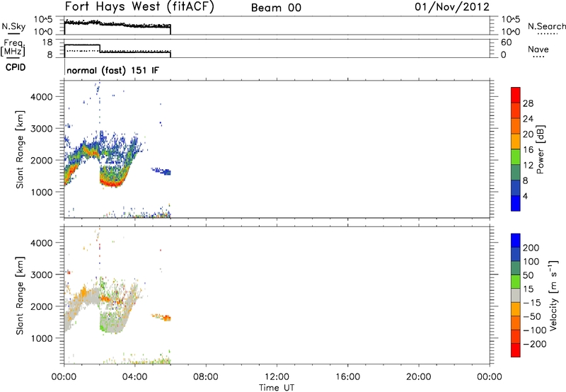Click the "Freq. [MHz]" axis label
The height and width of the screenshot is (392, 566).
point(13,47)
